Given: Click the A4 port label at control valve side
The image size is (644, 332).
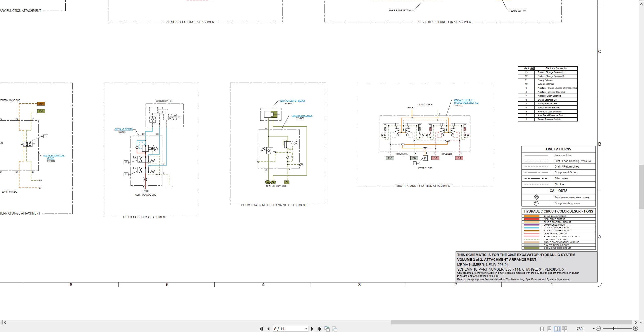Looking at the screenshot, I should pyautogui.click(x=268, y=182).
